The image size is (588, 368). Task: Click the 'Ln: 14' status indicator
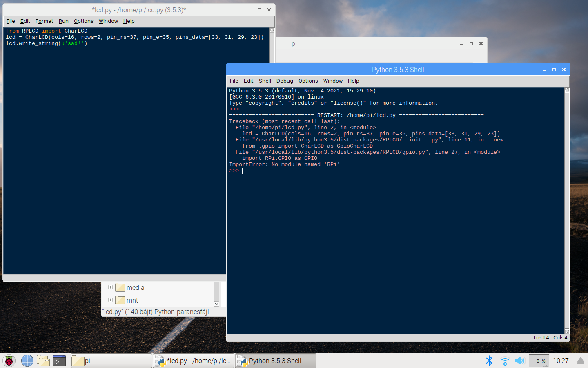[x=541, y=338]
